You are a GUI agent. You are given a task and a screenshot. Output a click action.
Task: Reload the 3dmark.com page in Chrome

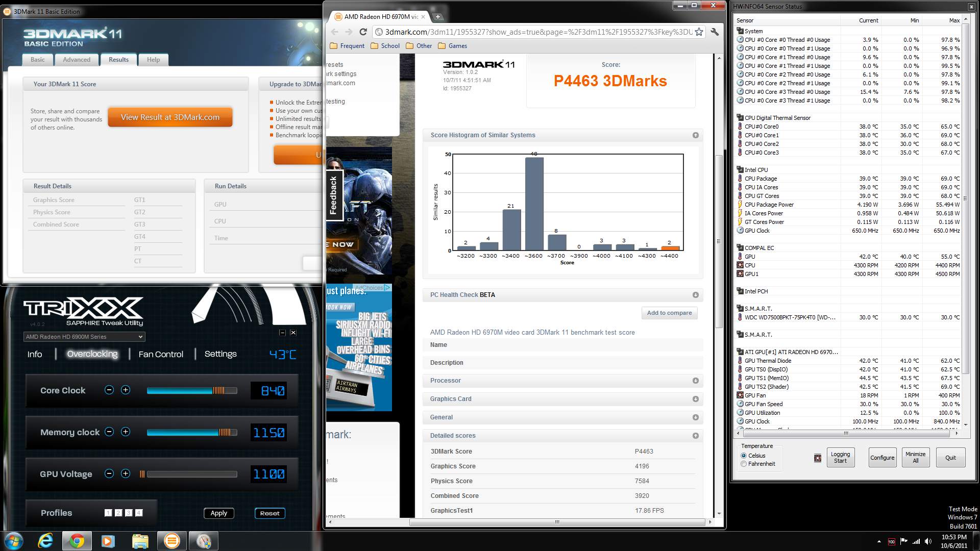[x=363, y=32]
